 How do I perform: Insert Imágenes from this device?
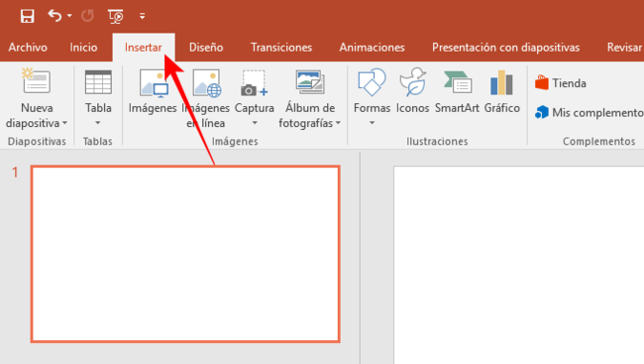click(x=153, y=91)
